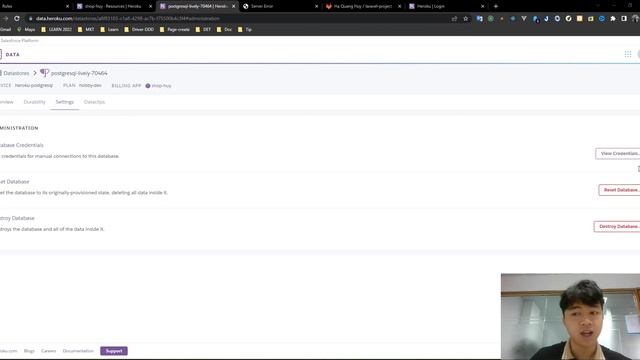Open a new browser tab
This screenshot has height=360, width=640.
click(x=496, y=6)
